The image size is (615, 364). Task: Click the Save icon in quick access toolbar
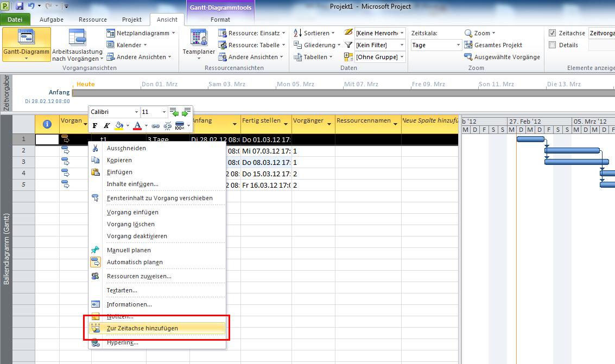(20, 6)
